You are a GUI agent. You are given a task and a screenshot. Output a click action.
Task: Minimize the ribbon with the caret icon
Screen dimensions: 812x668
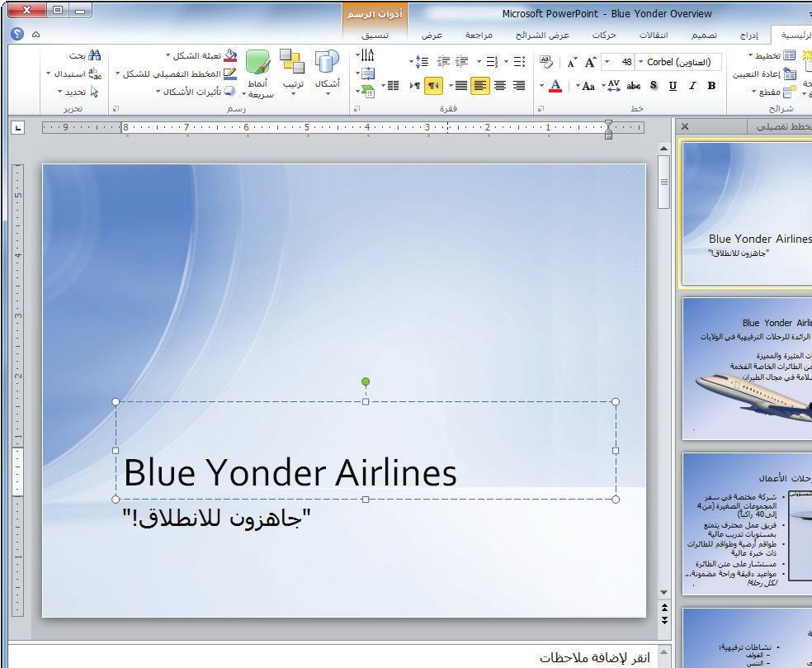[35, 35]
